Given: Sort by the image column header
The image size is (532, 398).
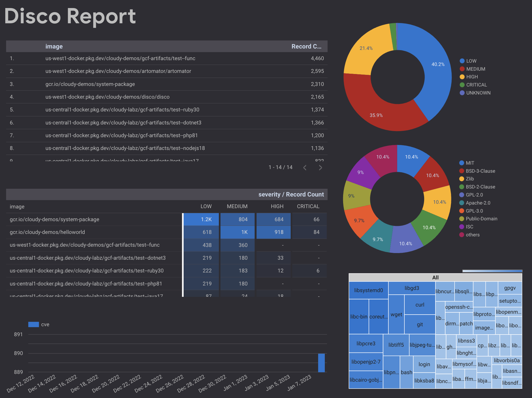Looking at the screenshot, I should pyautogui.click(x=54, y=46).
